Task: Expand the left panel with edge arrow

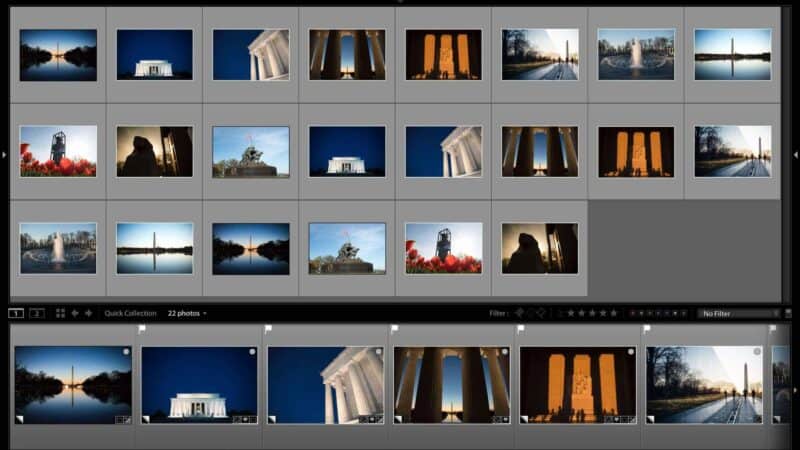Action: [x=4, y=154]
